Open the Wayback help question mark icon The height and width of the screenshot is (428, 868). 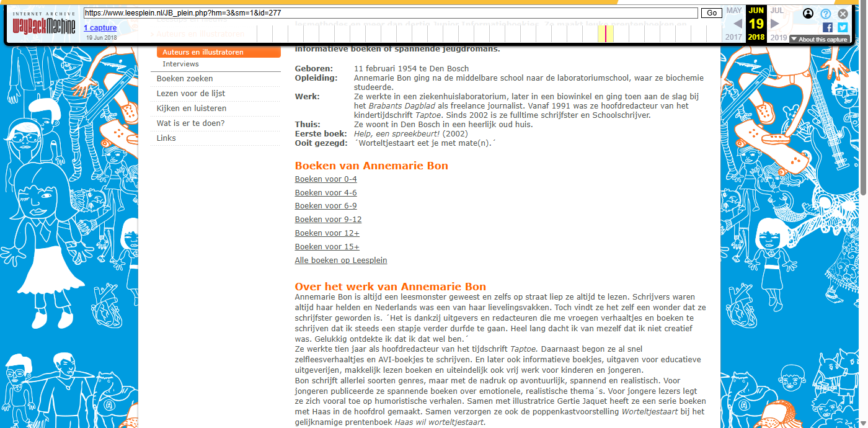pyautogui.click(x=825, y=14)
